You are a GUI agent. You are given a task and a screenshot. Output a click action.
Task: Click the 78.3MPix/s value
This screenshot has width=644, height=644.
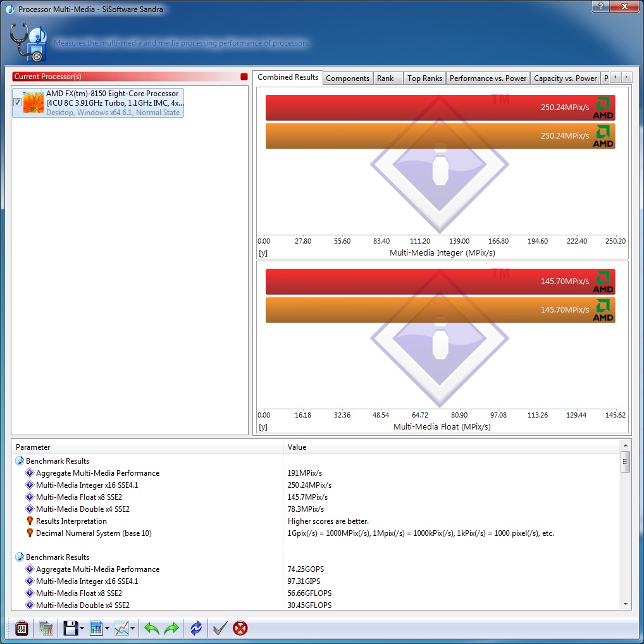(x=306, y=509)
